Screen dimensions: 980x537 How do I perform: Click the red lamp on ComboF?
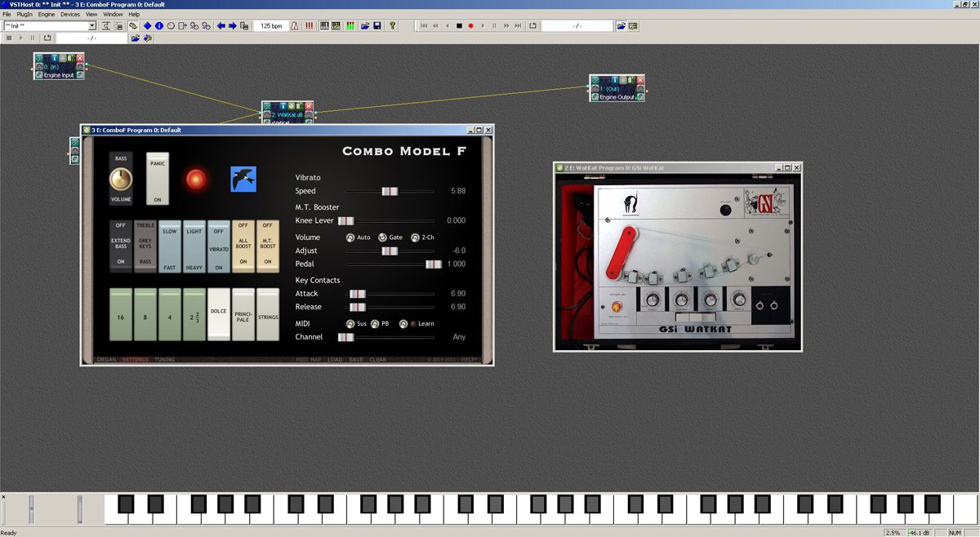(x=196, y=179)
